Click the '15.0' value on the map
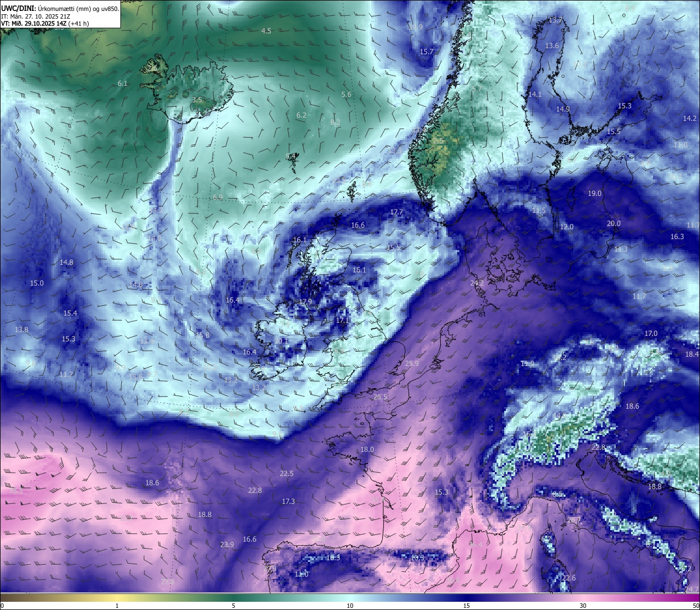This screenshot has width=700, height=610. point(37,283)
